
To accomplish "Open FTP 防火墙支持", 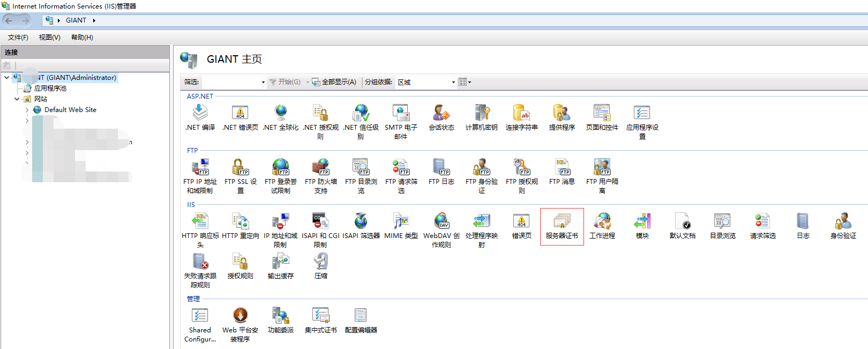I will coord(320,176).
